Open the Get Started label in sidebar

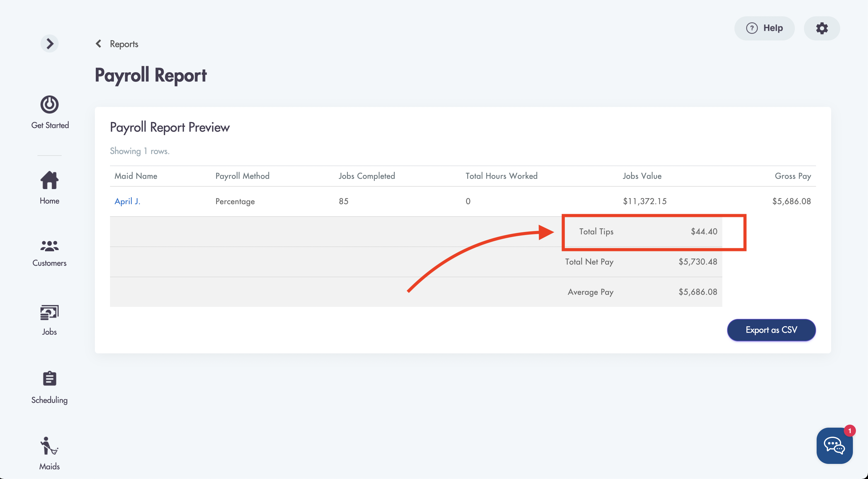pyautogui.click(x=50, y=125)
